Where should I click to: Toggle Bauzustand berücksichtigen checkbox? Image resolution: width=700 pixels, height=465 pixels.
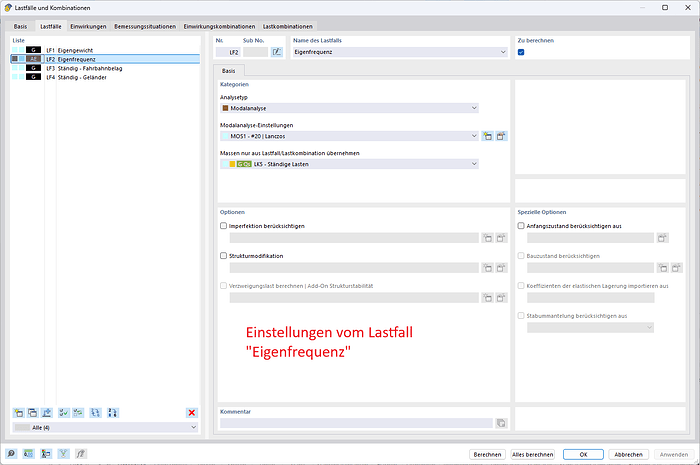pyautogui.click(x=521, y=256)
